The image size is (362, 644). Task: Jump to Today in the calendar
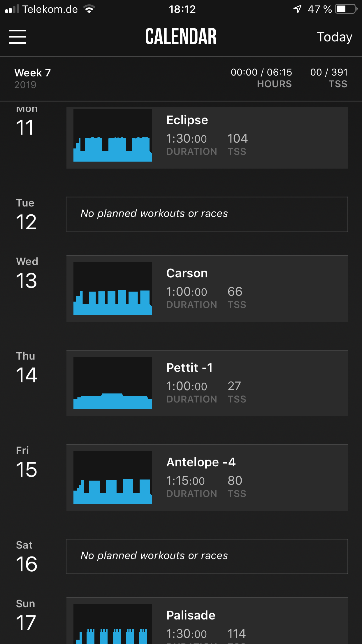click(x=334, y=37)
